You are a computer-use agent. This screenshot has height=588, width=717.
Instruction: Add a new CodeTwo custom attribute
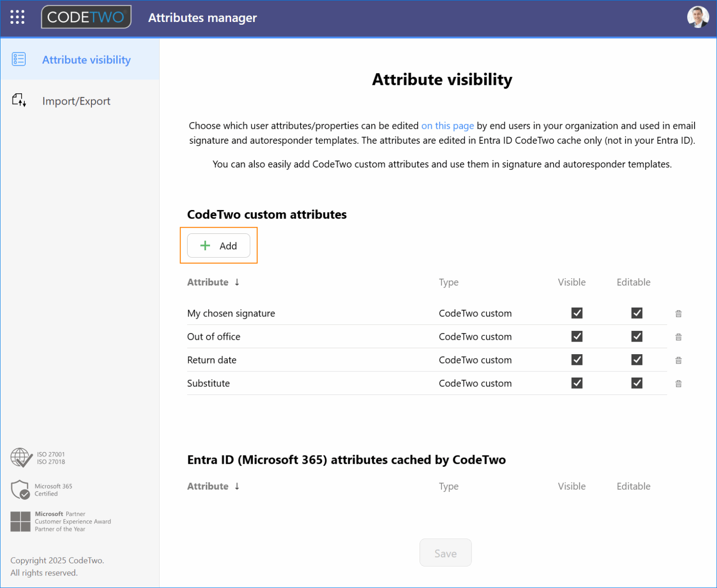(218, 245)
